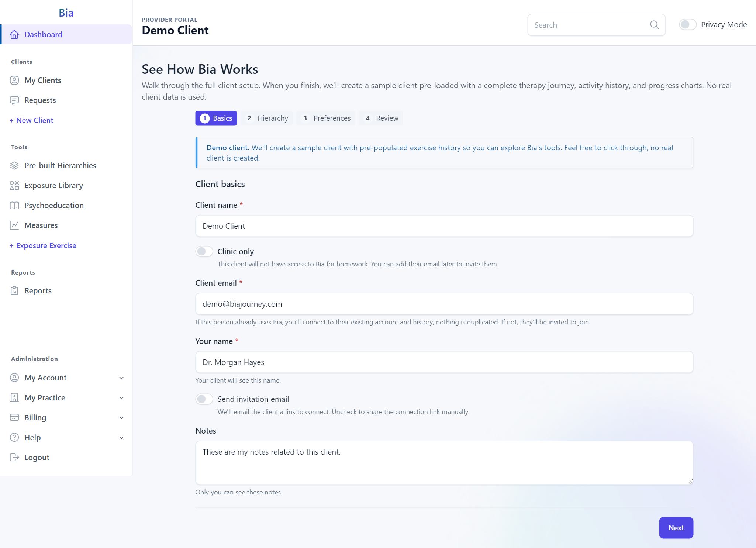Click the Requests chat bubble icon
756x548 pixels.
[x=14, y=100]
